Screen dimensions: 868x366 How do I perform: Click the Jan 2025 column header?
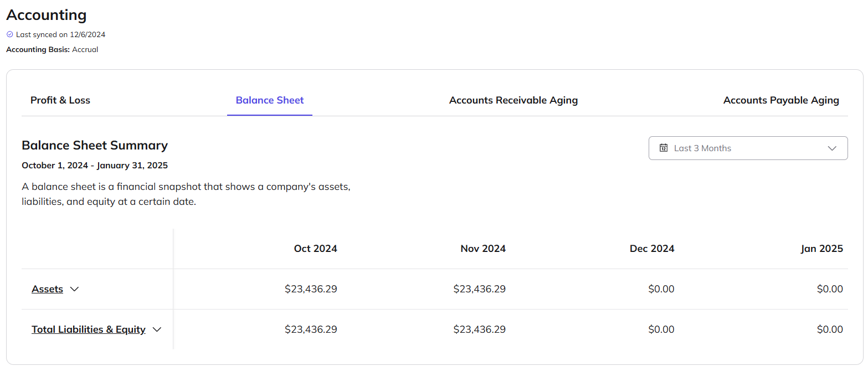(821, 249)
